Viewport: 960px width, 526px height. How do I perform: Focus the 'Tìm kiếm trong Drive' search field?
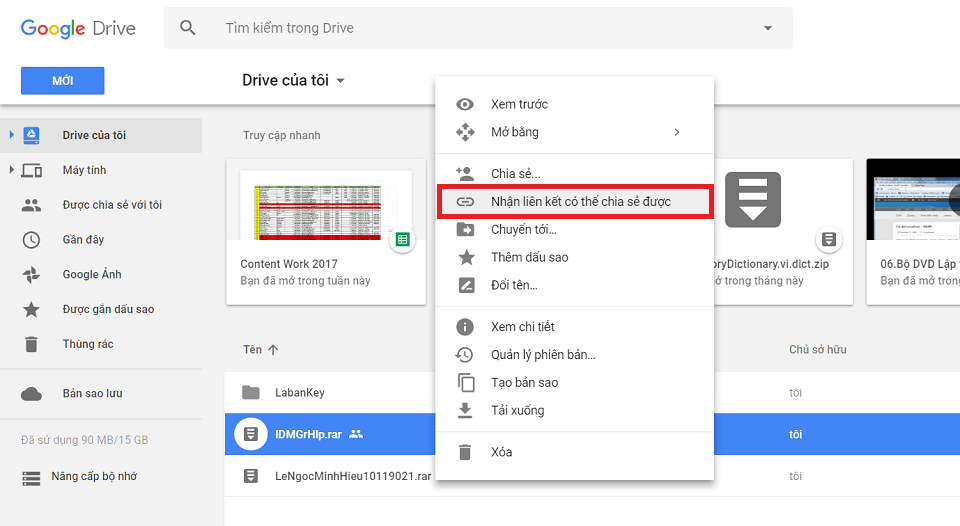click(478, 28)
